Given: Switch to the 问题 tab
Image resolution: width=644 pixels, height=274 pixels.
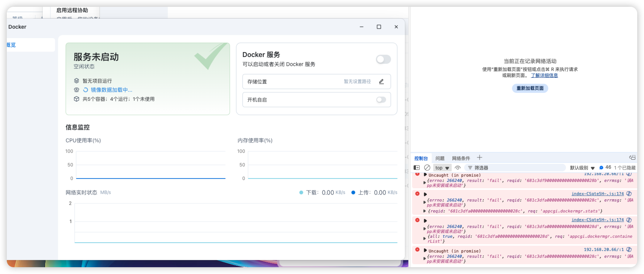Looking at the screenshot, I should point(440,159).
